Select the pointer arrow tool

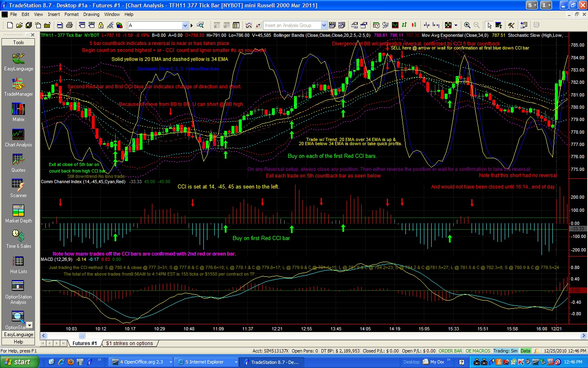(490, 25)
